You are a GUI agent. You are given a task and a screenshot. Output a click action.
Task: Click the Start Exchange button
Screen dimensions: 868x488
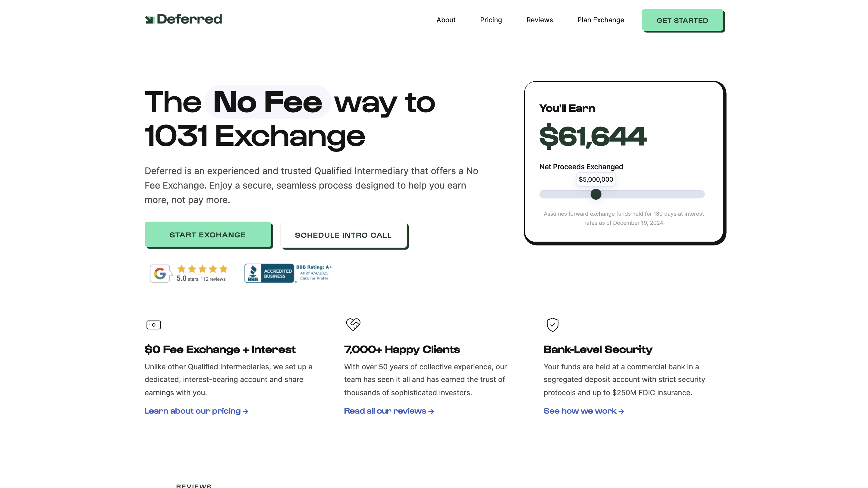[208, 235]
